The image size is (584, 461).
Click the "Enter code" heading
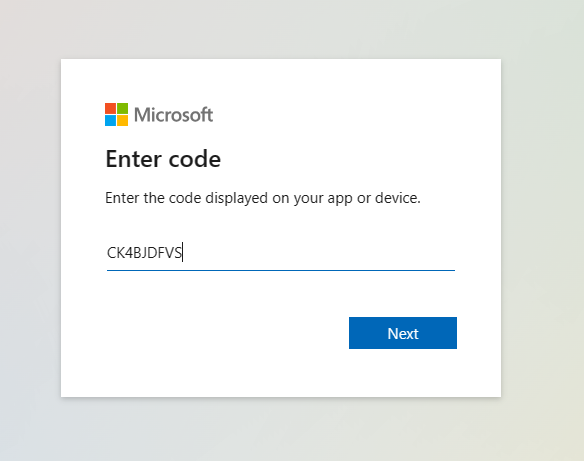click(x=163, y=159)
